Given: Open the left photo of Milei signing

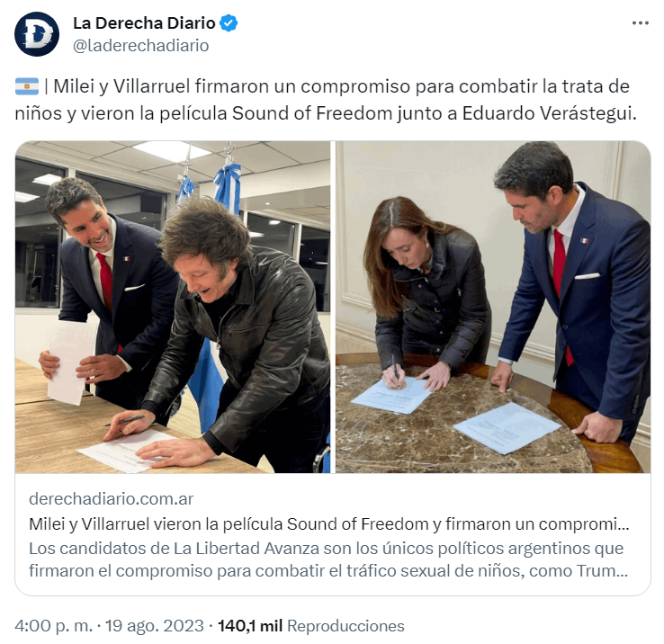Looking at the screenshot, I should [x=173, y=307].
